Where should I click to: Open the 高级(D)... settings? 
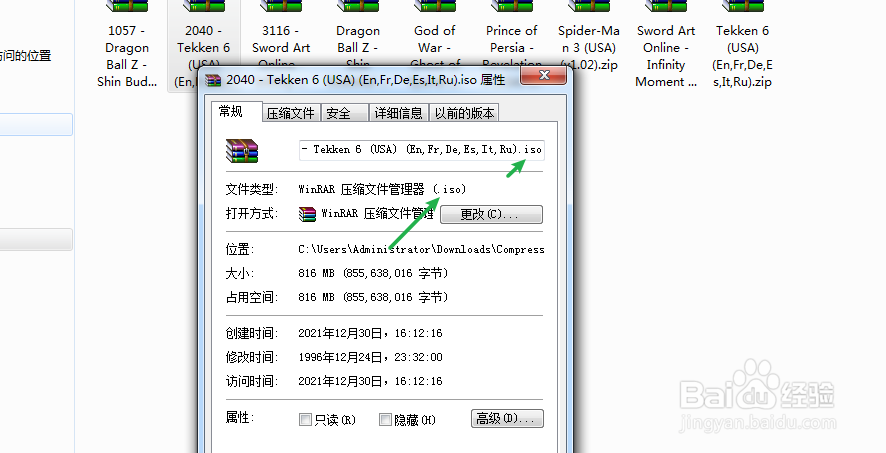tap(507, 419)
